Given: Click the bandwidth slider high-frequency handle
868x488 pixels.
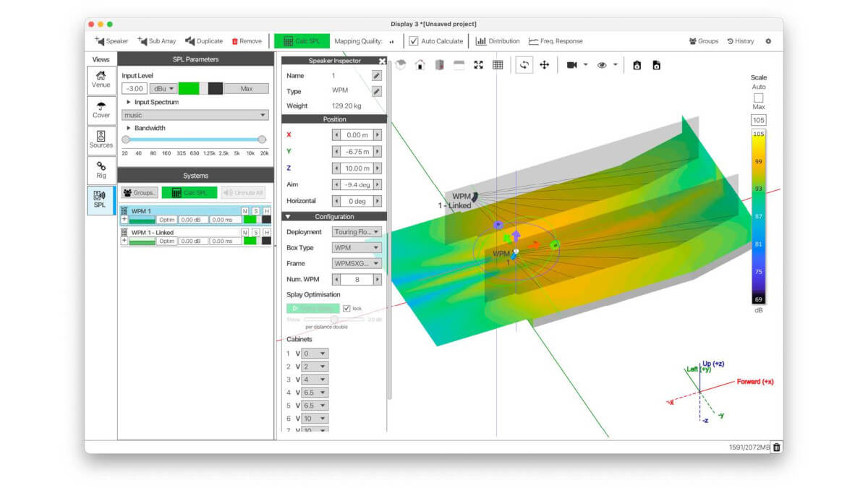Looking at the screenshot, I should 262,140.
